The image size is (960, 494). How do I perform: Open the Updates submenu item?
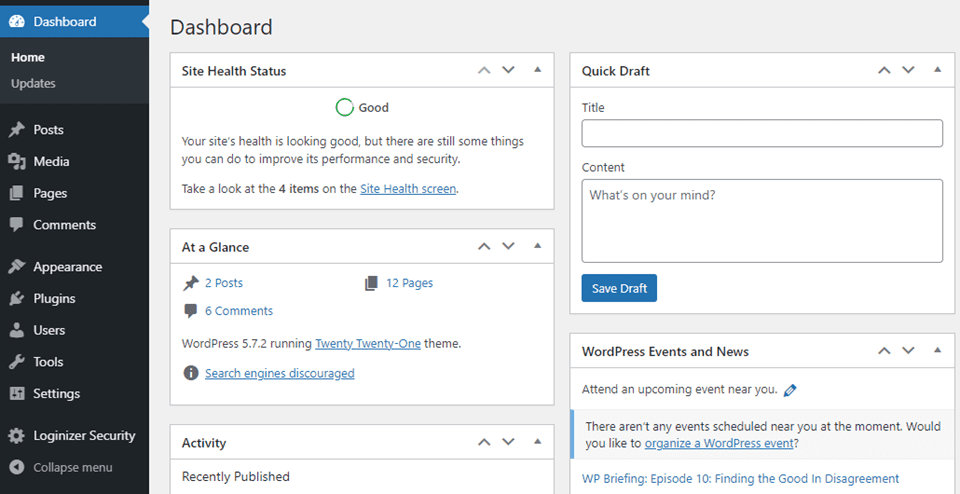(x=33, y=83)
